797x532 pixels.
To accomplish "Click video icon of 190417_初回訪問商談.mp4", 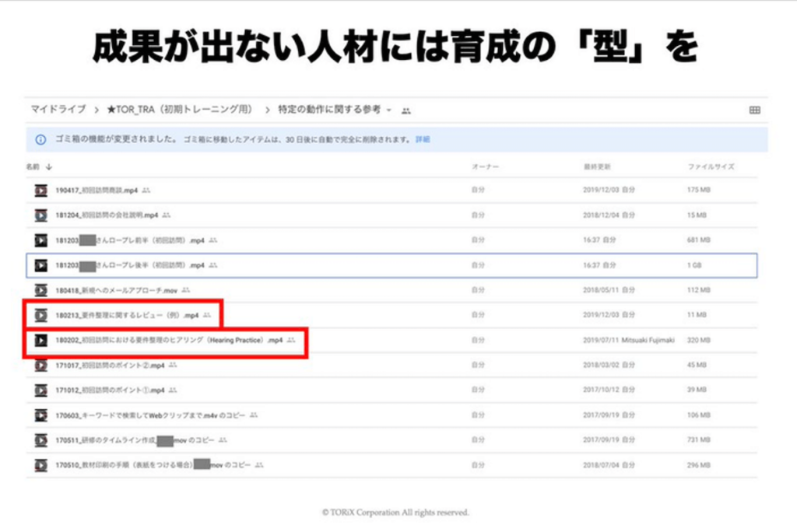I will [40, 190].
